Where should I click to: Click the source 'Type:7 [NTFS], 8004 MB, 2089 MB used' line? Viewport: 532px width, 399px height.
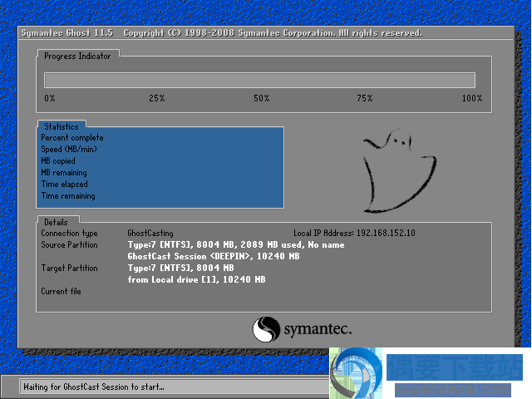coord(236,245)
